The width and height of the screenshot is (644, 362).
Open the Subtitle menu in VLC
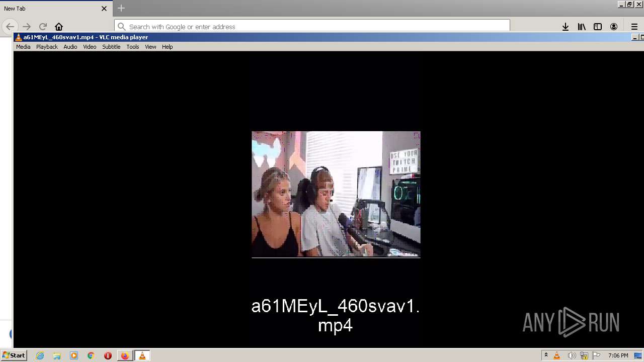(x=111, y=47)
